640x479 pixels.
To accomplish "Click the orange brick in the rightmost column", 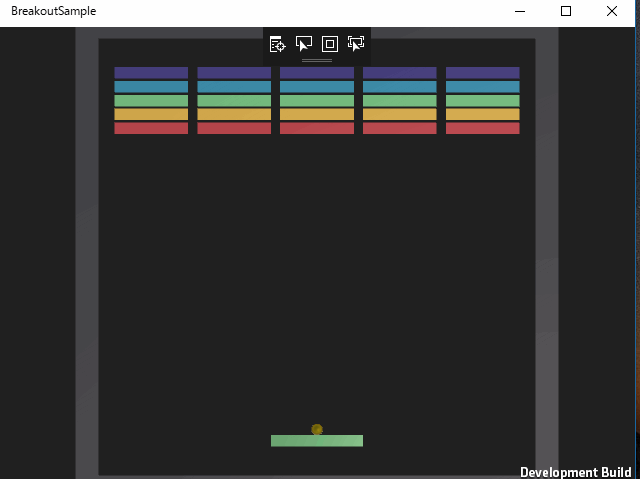I will (x=482, y=114).
